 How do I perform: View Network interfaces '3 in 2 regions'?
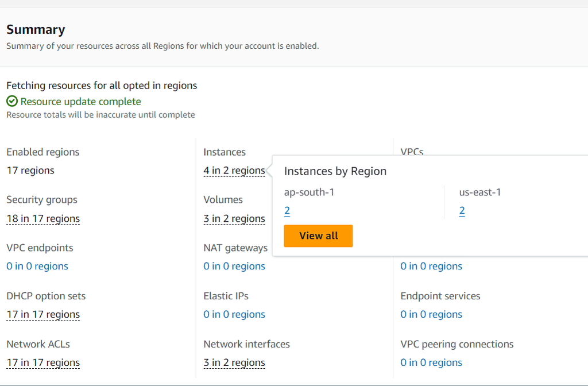[234, 362]
